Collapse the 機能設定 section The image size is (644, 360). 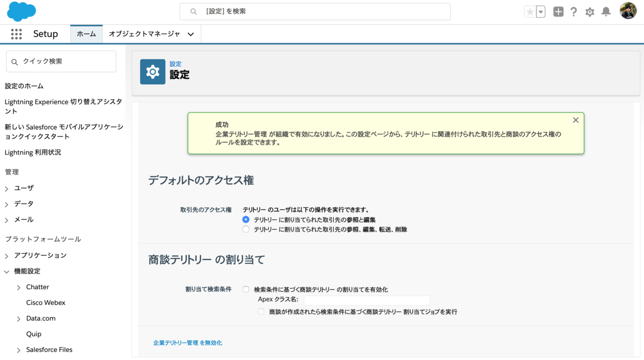pyautogui.click(x=6, y=271)
